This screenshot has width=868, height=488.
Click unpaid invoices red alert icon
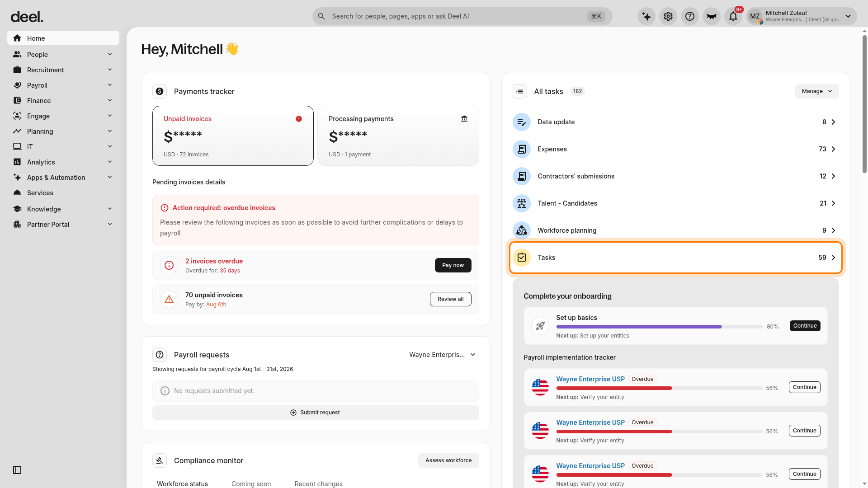299,119
